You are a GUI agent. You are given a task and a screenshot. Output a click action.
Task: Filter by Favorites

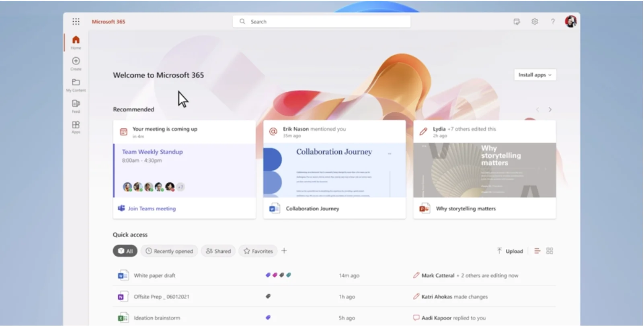point(258,251)
